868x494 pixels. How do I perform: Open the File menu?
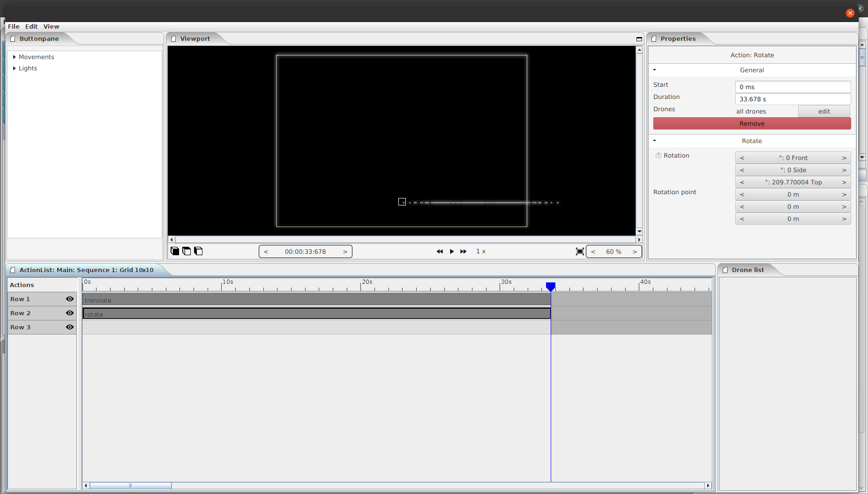pyautogui.click(x=14, y=26)
